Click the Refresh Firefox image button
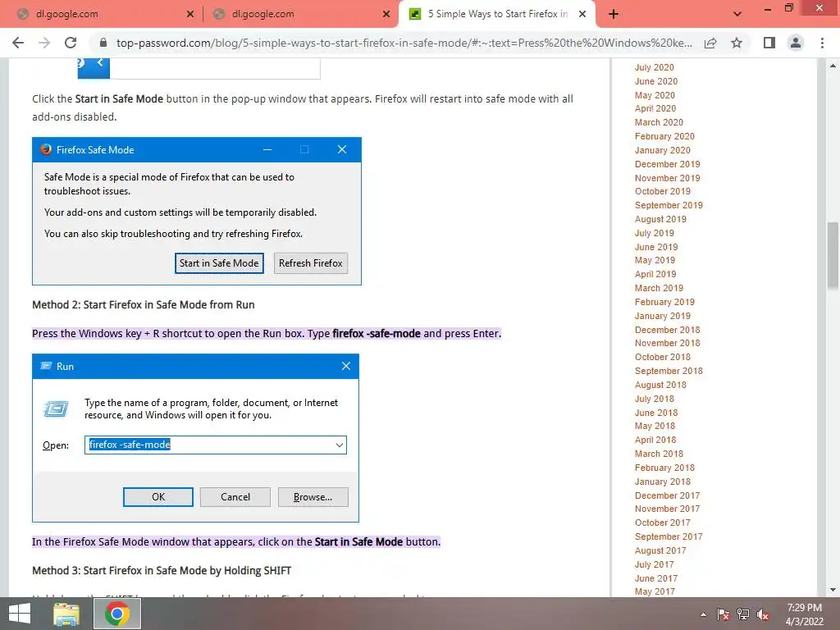Image resolution: width=840 pixels, height=630 pixels. (311, 263)
